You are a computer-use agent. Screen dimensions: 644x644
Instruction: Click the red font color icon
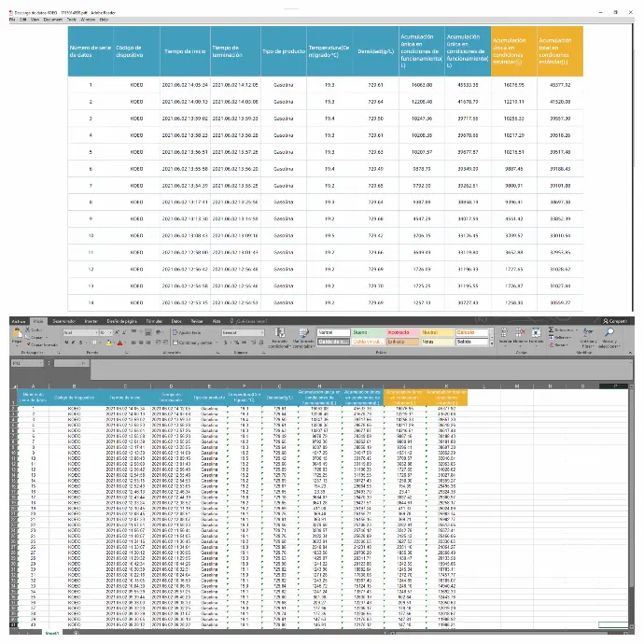[119, 343]
